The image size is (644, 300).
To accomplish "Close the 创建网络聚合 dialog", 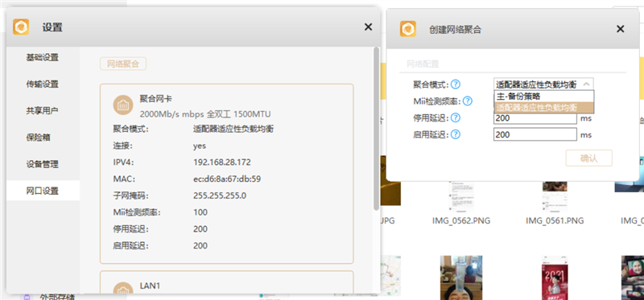I will click(620, 29).
